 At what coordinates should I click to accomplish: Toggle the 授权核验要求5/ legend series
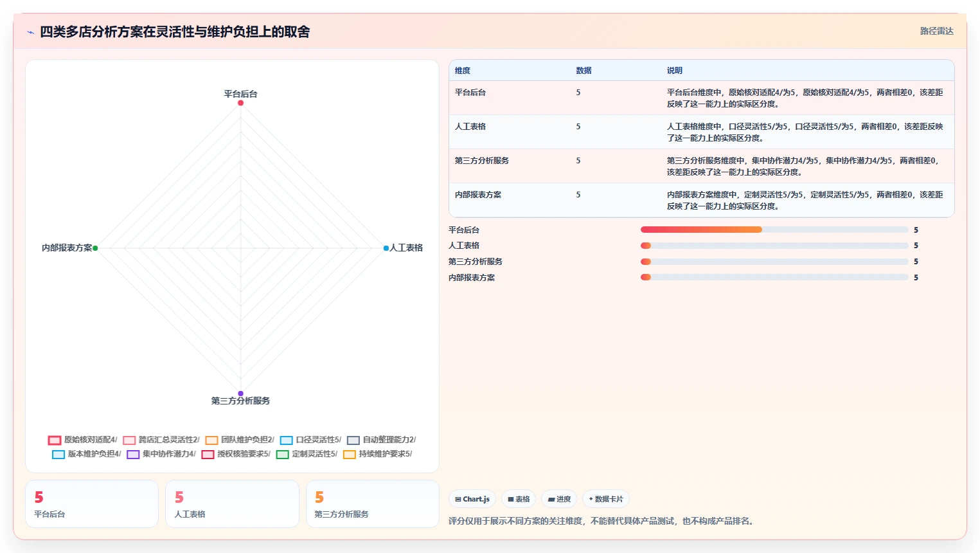236,454
